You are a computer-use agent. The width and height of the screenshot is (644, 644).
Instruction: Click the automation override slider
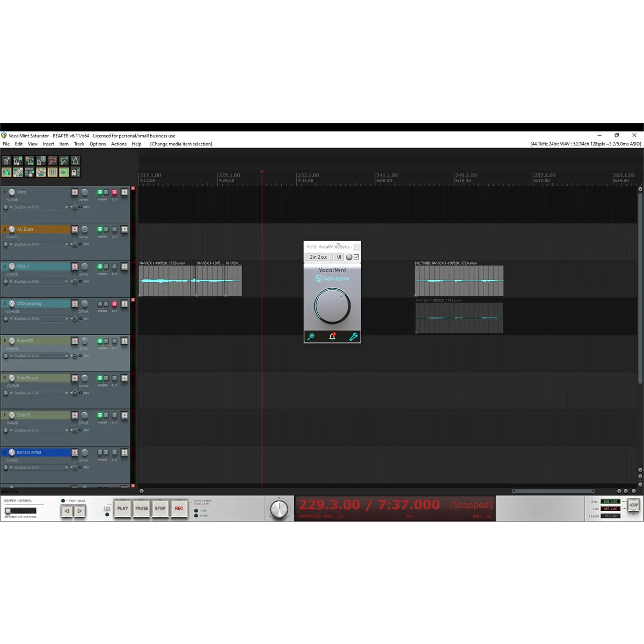20,510
